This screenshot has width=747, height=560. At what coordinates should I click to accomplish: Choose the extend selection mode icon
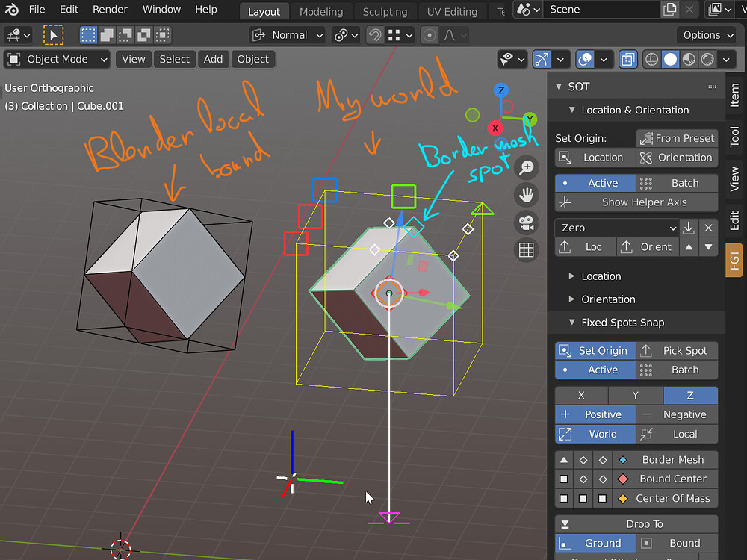pyautogui.click(x=107, y=35)
